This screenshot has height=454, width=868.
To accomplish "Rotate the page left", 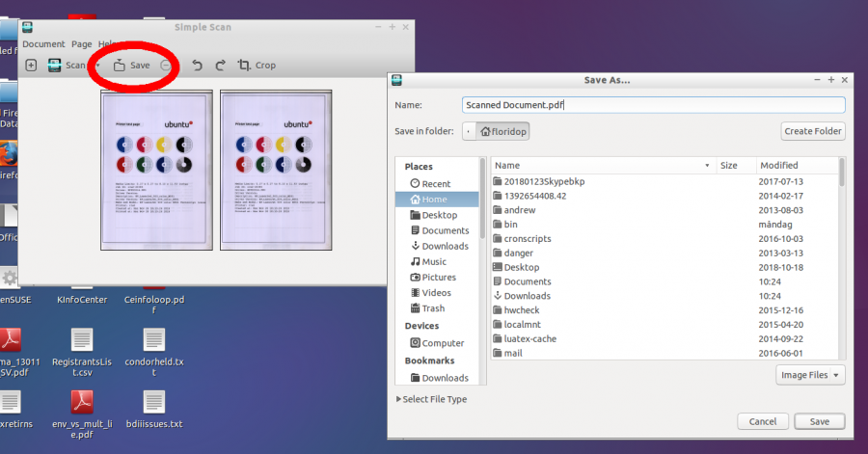I will (197, 66).
